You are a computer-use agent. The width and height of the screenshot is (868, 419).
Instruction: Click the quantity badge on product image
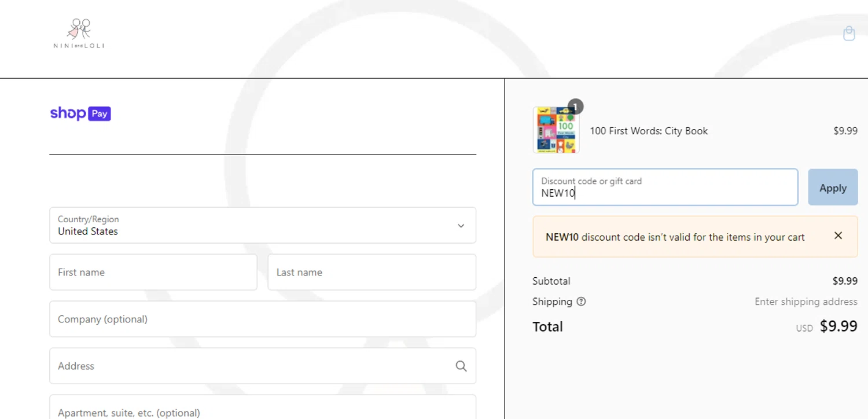click(576, 106)
